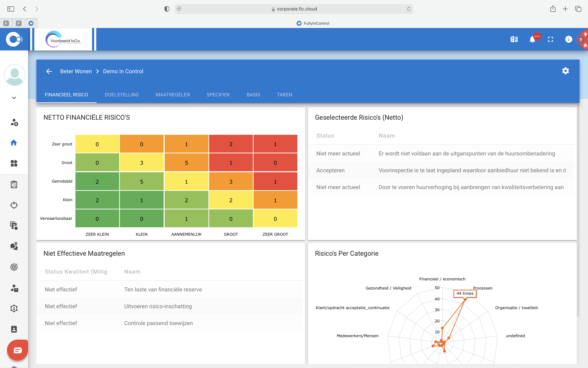Select Klein / ZEER KLEIN green cell

(97, 200)
